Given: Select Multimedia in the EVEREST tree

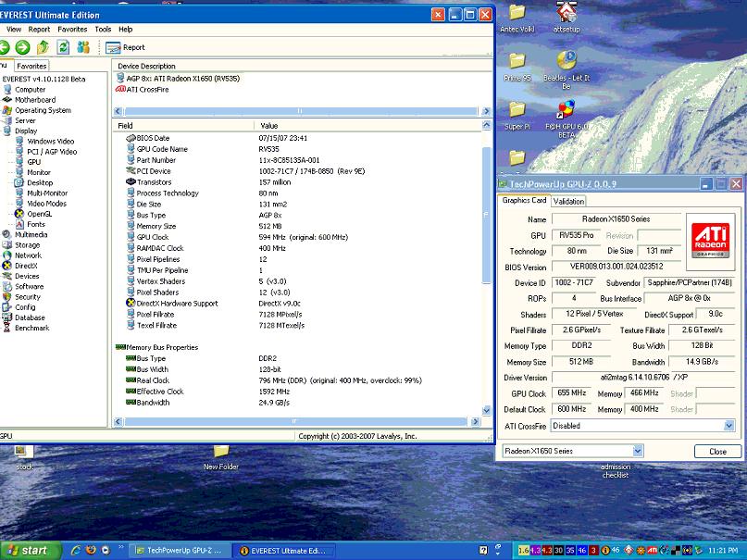Looking at the screenshot, I should (31, 235).
